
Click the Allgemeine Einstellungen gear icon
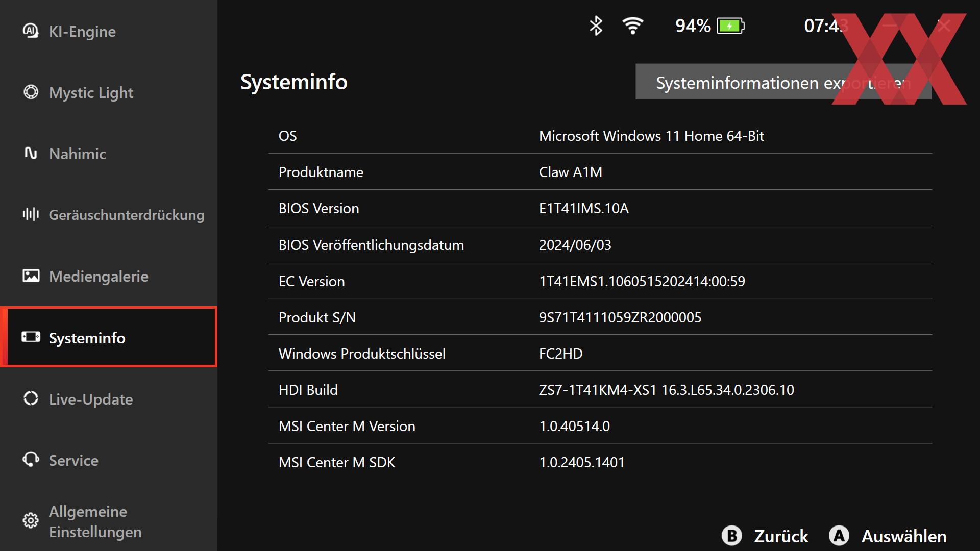tap(31, 521)
